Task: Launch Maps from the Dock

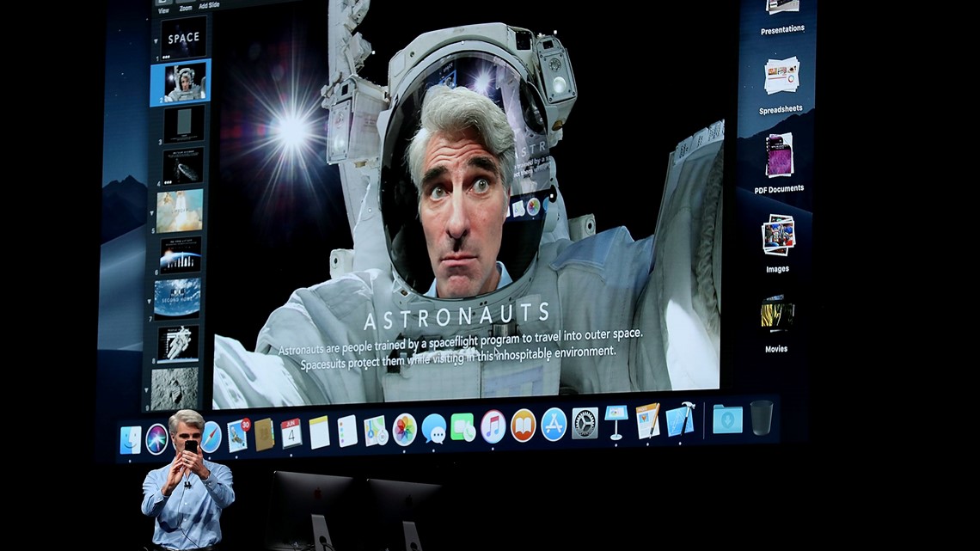Action: [x=376, y=431]
